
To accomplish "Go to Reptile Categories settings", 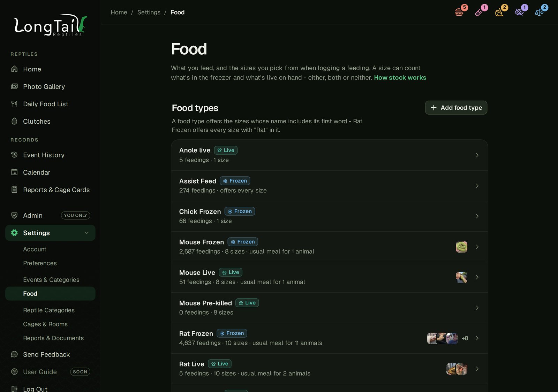I will click(49, 310).
